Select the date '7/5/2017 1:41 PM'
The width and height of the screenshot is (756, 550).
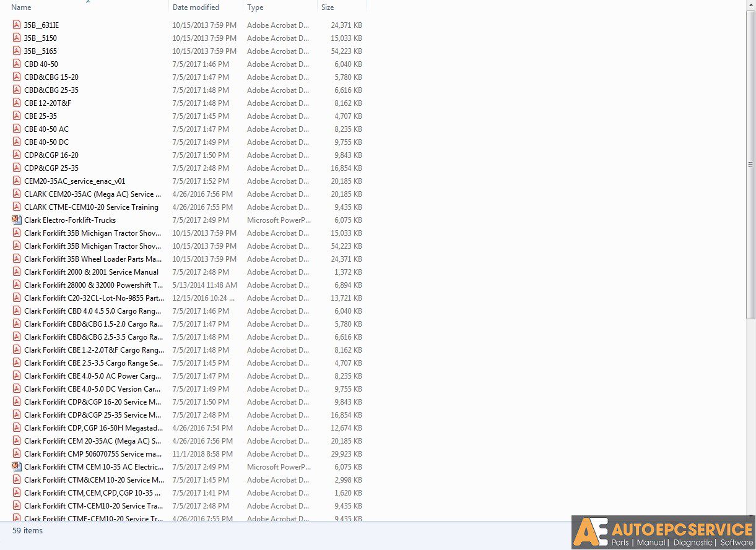click(201, 493)
